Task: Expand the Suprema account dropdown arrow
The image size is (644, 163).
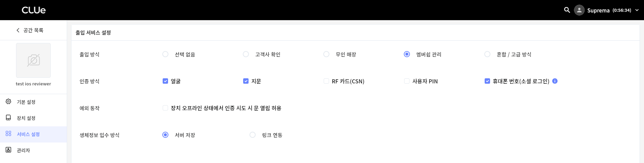Action: point(637,10)
